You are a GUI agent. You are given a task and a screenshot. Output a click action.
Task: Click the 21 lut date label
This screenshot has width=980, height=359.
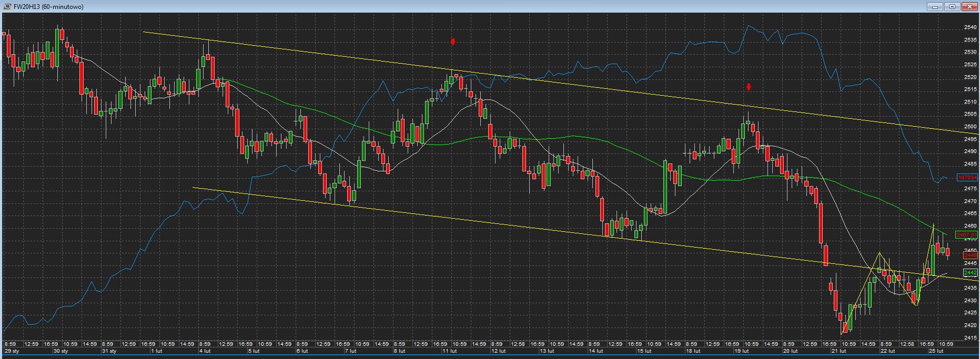pyautogui.click(x=838, y=351)
